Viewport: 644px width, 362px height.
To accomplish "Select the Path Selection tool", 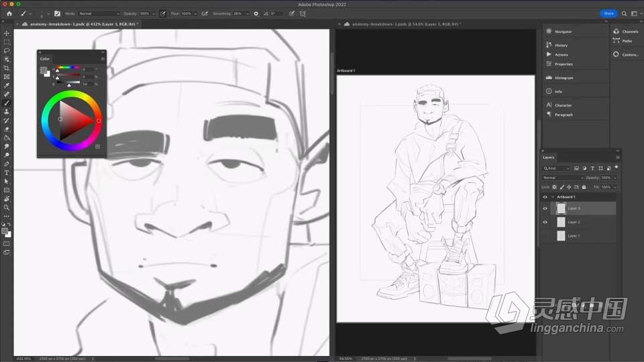I will coord(7,182).
